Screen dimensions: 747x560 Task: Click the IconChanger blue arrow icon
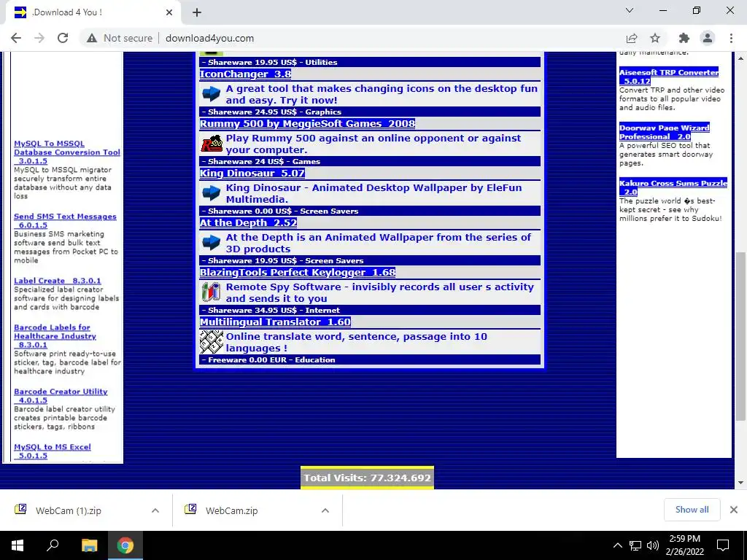(x=211, y=94)
